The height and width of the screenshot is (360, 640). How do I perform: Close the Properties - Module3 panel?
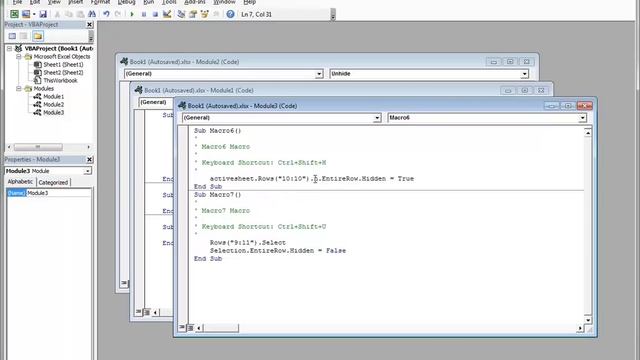coord(89,159)
